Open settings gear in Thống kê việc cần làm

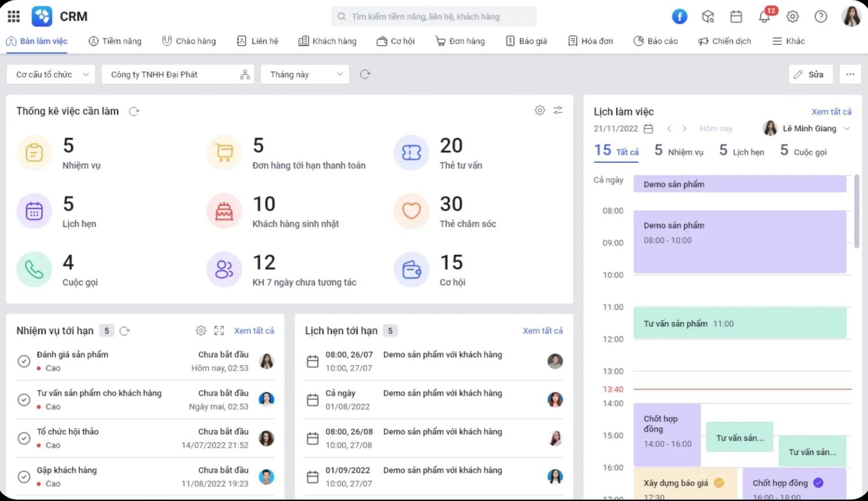(x=540, y=110)
